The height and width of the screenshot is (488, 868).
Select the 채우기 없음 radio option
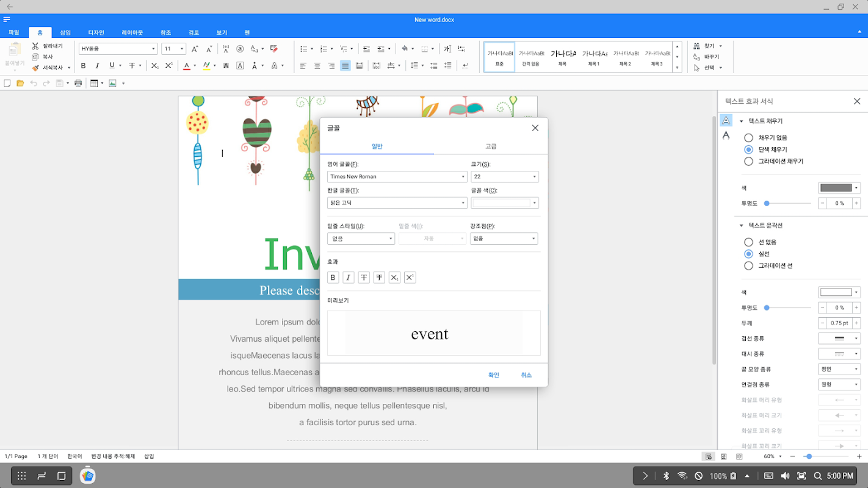(x=748, y=138)
